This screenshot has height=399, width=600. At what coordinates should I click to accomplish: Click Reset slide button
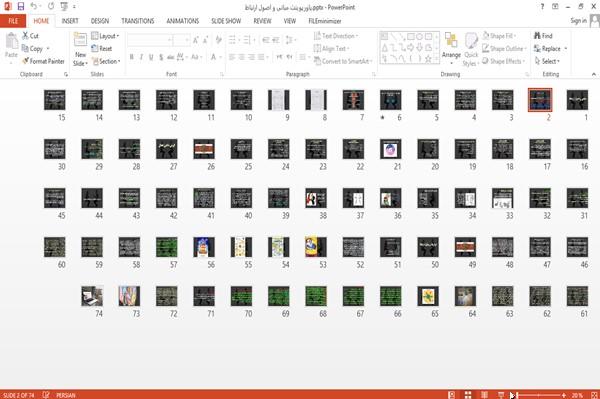point(102,49)
